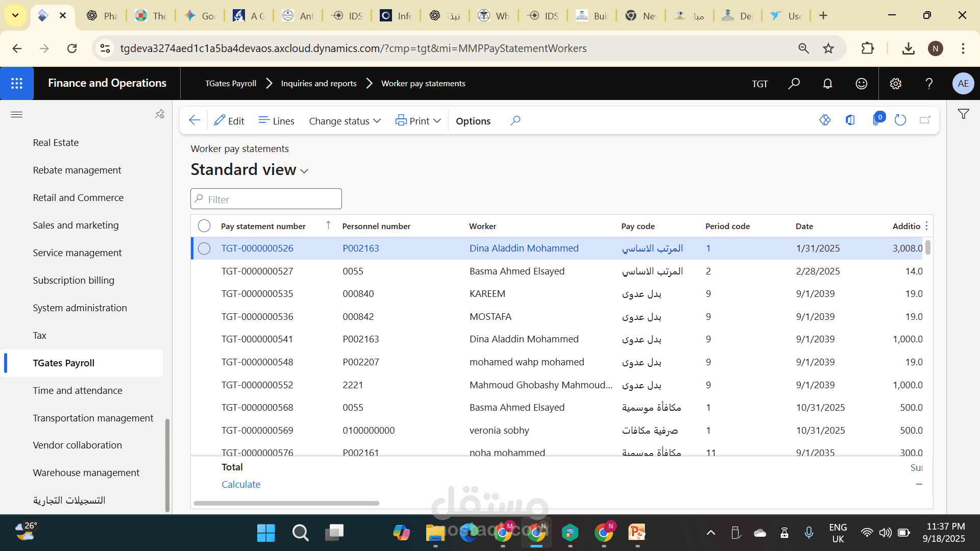Select TGates Payroll module in navigation
The height and width of the screenshot is (551, 980).
pyautogui.click(x=64, y=363)
